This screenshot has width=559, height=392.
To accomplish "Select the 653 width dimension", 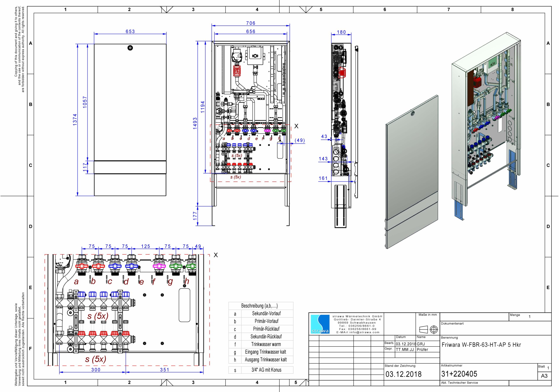I will (x=130, y=31).
